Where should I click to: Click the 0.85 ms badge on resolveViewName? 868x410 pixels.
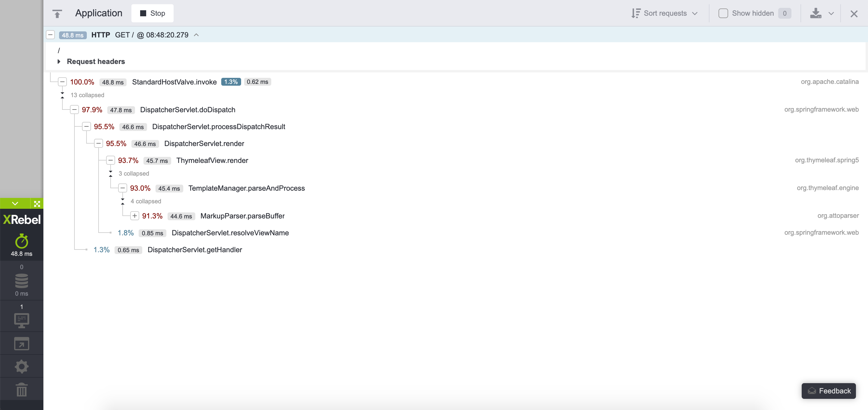[x=152, y=233]
